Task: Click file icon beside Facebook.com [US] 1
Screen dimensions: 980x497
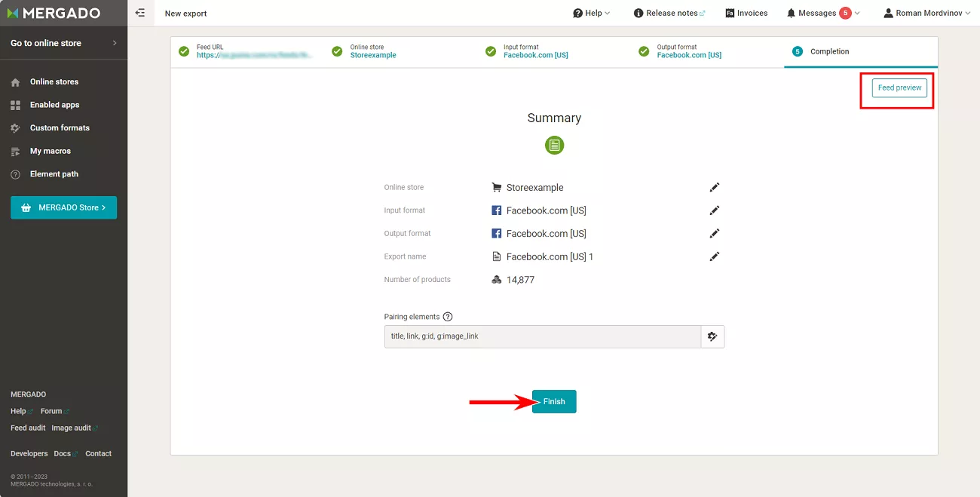Action: (496, 256)
